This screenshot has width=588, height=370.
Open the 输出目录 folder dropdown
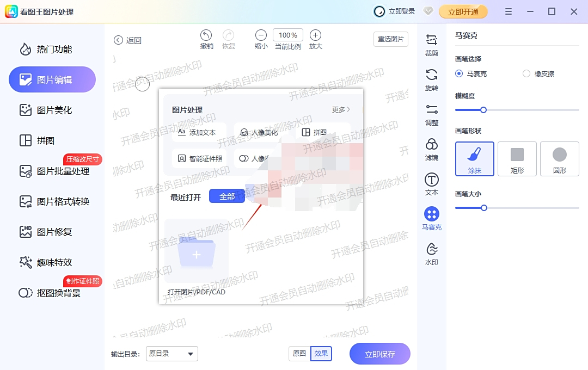(171, 354)
